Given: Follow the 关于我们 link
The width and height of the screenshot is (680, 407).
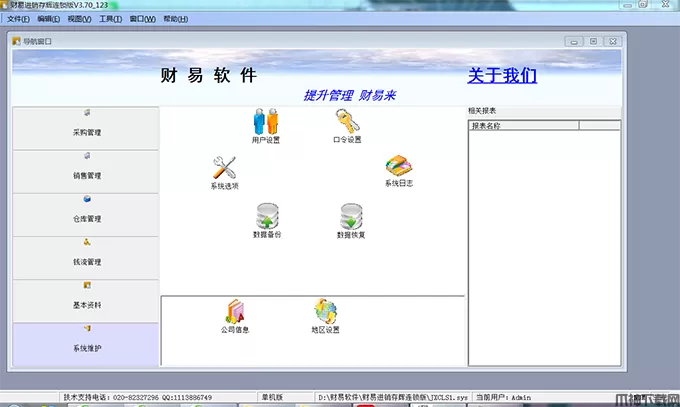Looking at the screenshot, I should 502,75.
